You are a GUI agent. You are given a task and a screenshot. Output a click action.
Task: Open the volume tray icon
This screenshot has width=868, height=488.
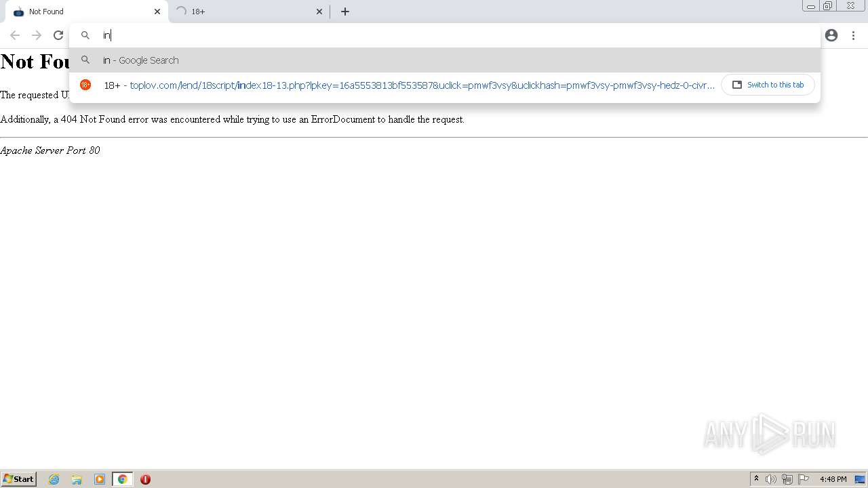771,479
